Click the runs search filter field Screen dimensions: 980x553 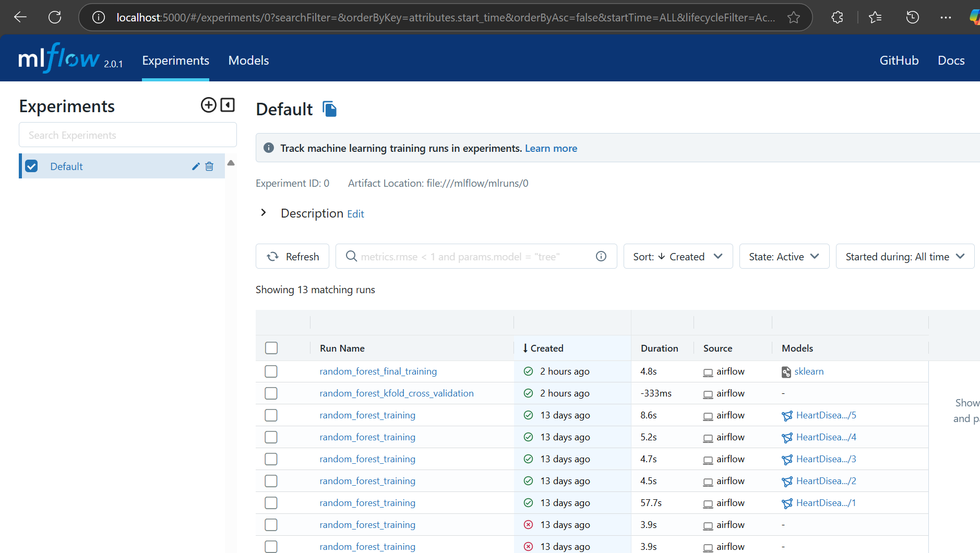point(476,256)
